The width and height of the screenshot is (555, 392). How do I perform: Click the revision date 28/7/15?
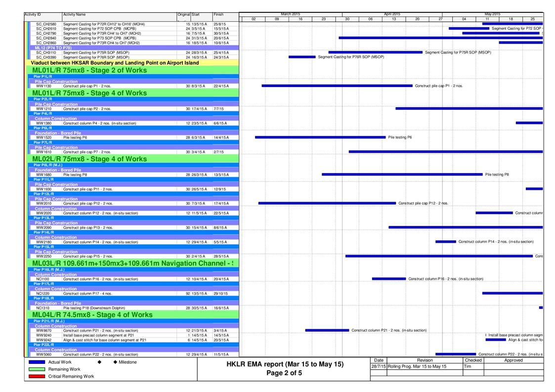(379, 366)
